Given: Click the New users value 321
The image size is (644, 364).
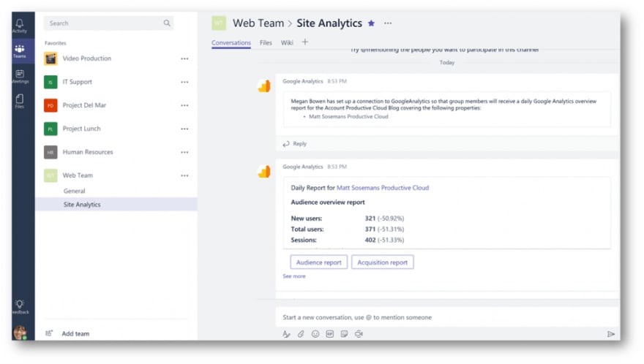Looking at the screenshot, I should [x=370, y=219].
